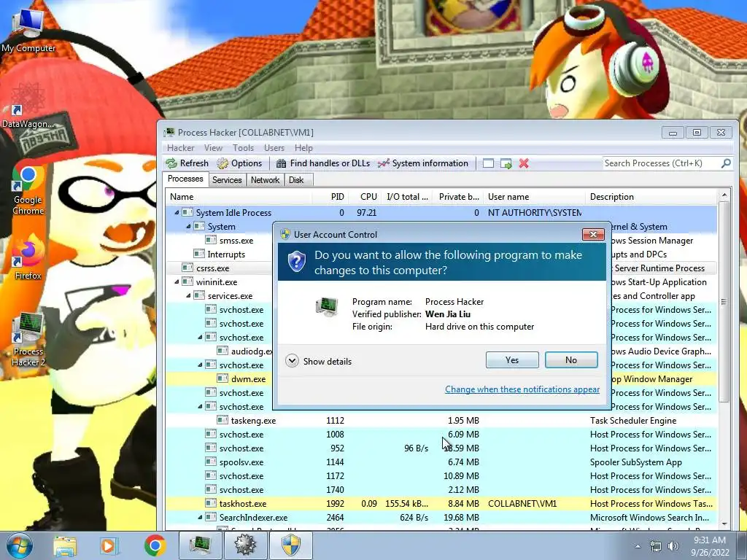Open System information from toolbar
747x560 pixels.
click(423, 163)
